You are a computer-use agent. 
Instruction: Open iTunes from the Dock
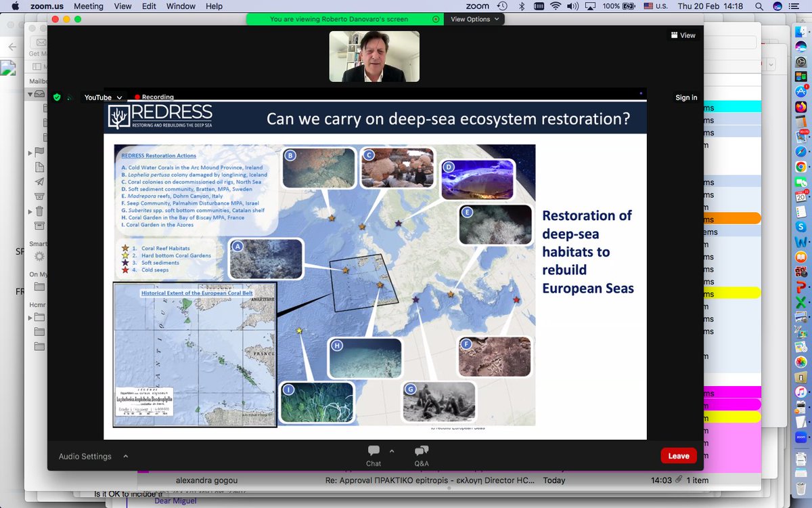pos(800,392)
